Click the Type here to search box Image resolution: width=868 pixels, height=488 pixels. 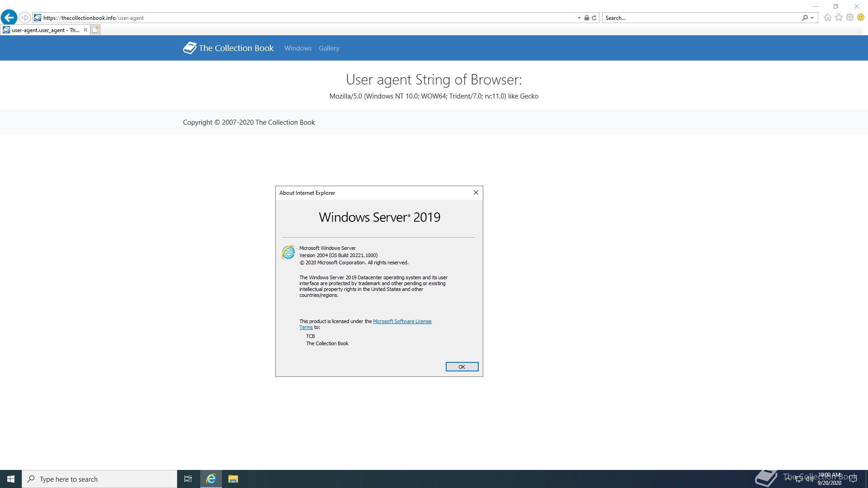point(99,479)
